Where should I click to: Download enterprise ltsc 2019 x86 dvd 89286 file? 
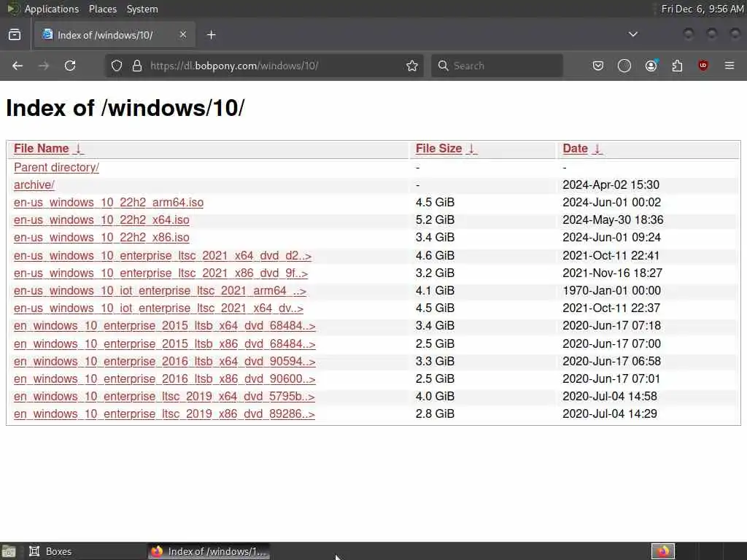click(x=164, y=414)
